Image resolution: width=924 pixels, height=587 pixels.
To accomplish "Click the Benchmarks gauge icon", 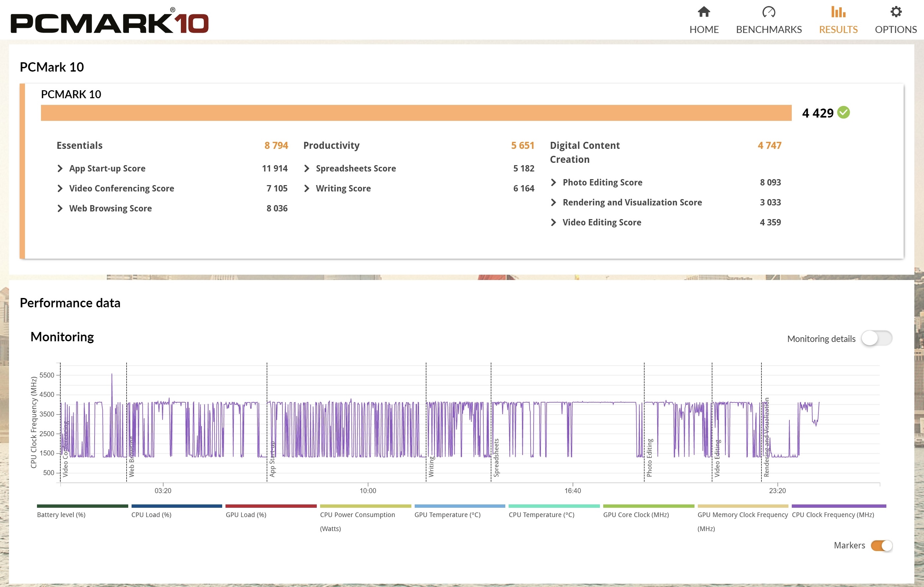I will pos(768,12).
